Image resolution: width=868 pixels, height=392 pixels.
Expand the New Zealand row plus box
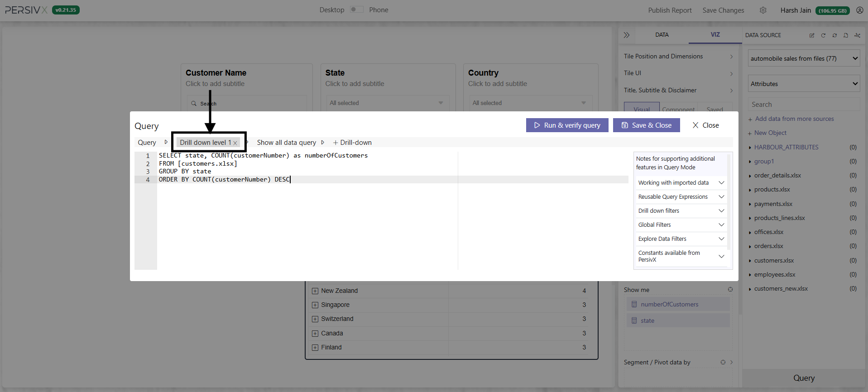[x=315, y=291]
